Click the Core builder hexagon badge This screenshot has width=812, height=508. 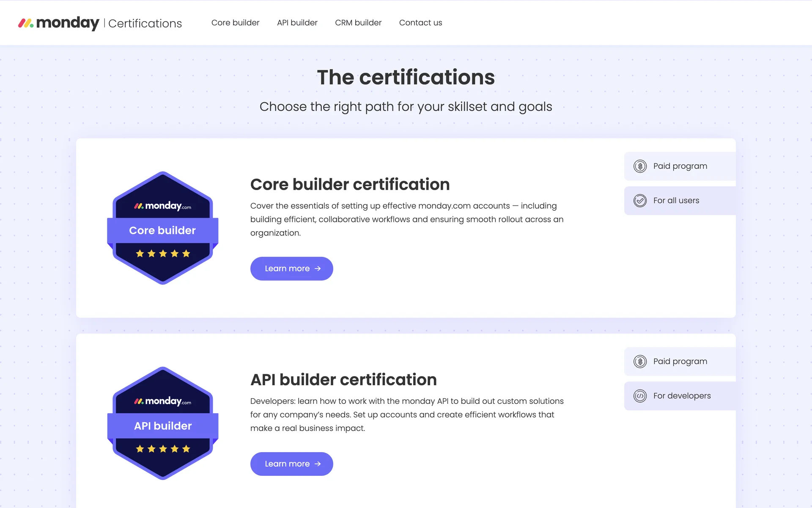163,228
